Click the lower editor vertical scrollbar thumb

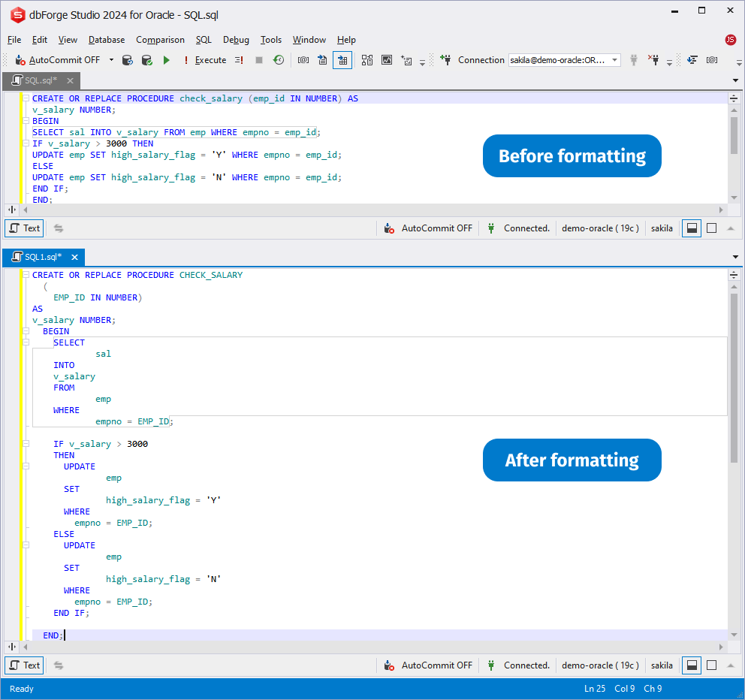point(734,379)
